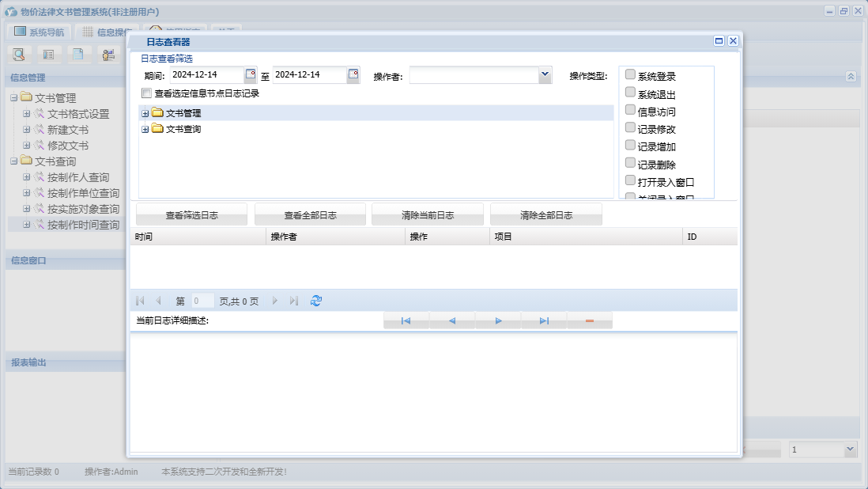Check the 打开录入窗口 operation type
This screenshot has height=489, width=868.
(630, 180)
